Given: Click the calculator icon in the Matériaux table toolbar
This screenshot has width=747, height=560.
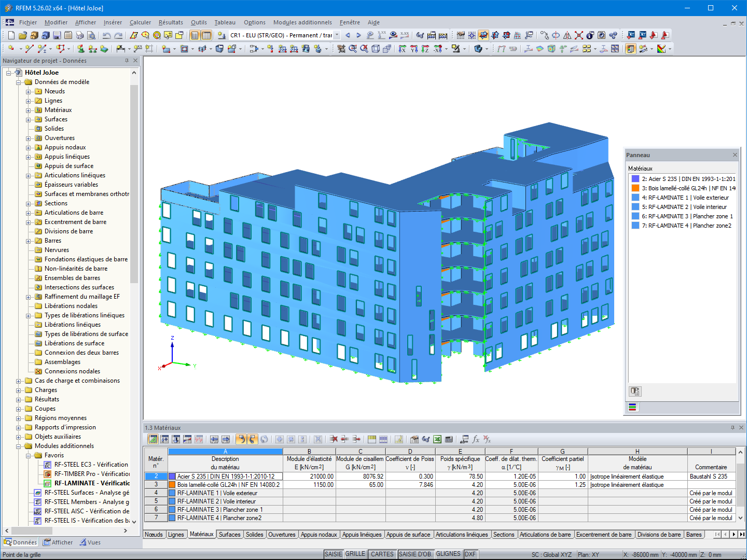Looking at the screenshot, I should tap(449, 439).
